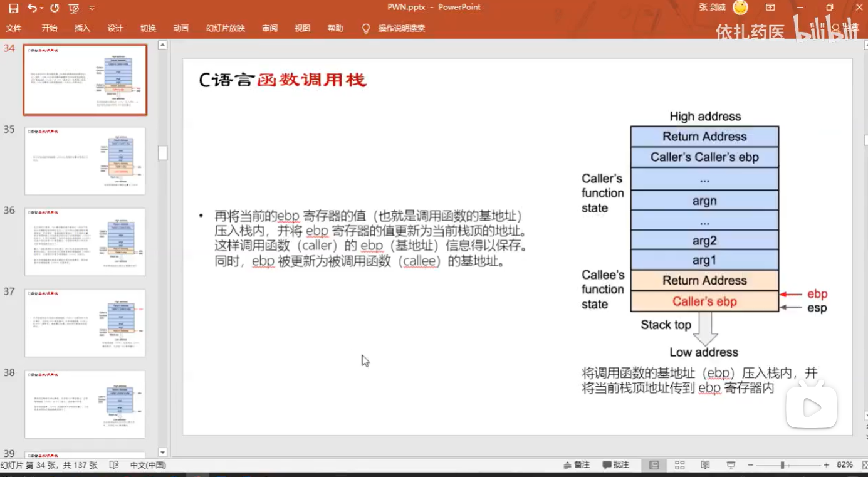Click the 中文(中国) language indicator
The height and width of the screenshot is (477, 868).
click(148, 465)
